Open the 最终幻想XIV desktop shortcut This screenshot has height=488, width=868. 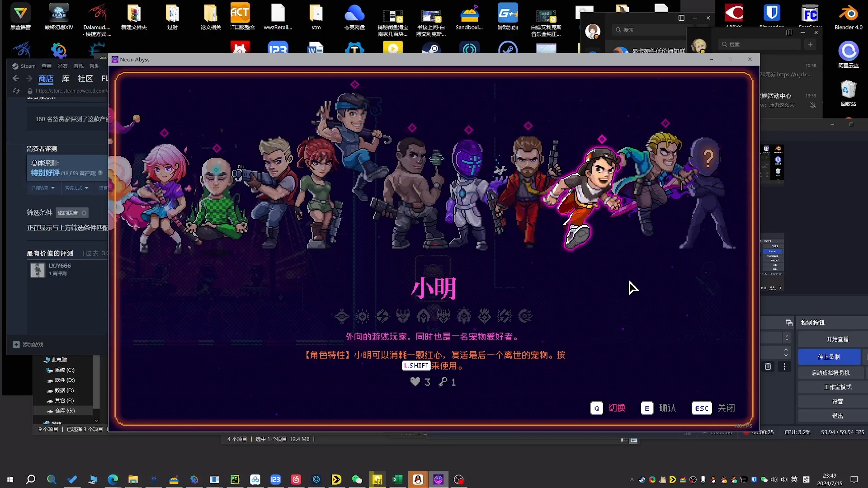click(x=59, y=17)
